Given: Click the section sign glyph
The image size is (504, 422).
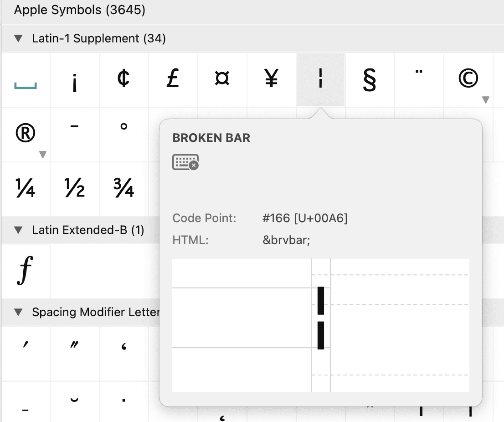Looking at the screenshot, I should click(x=370, y=79).
